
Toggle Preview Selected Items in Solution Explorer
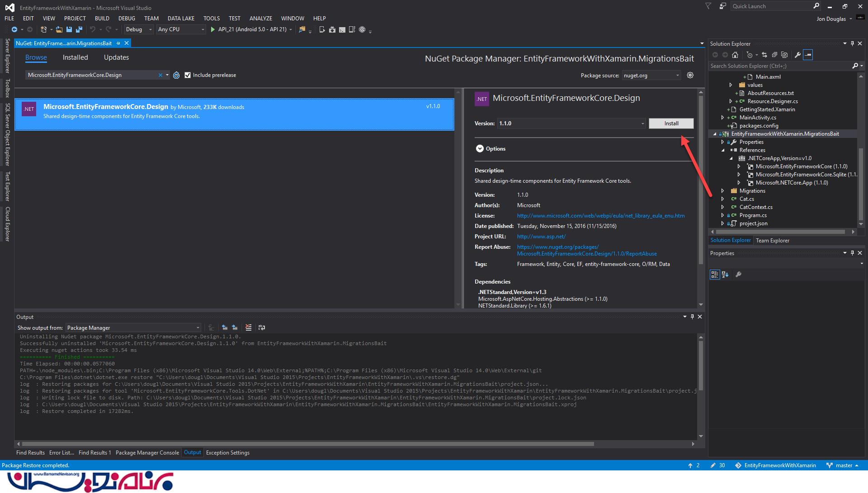click(x=808, y=55)
